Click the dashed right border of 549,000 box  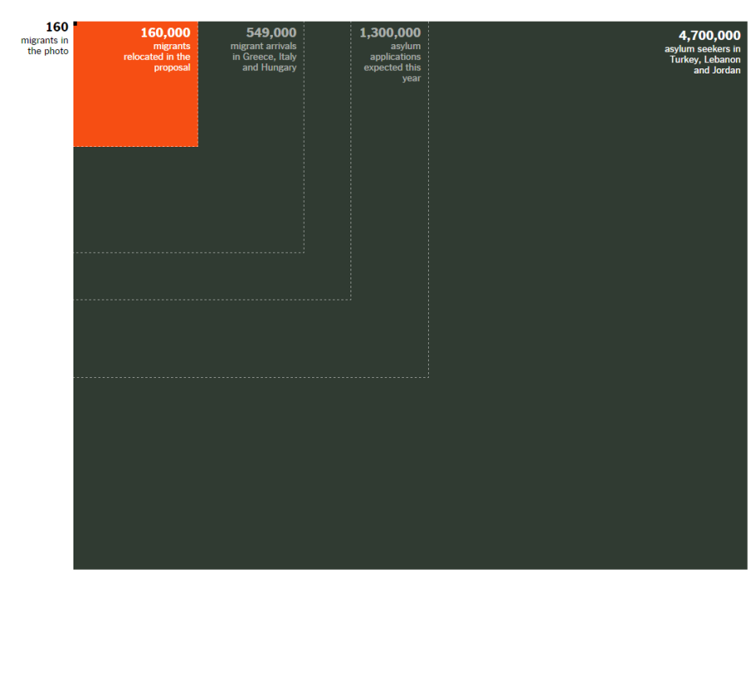(304, 167)
